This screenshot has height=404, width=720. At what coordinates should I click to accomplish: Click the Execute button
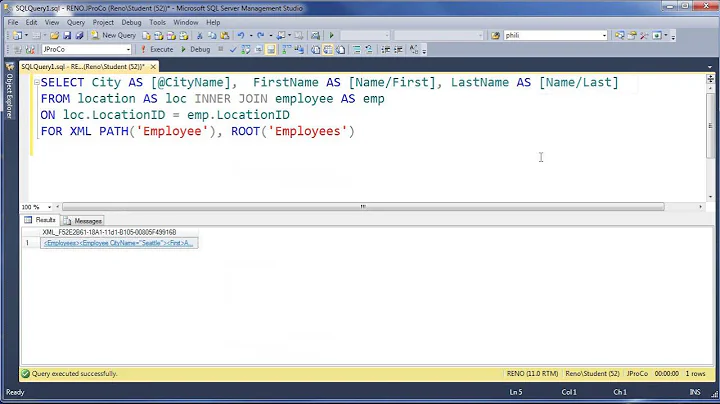[157, 50]
